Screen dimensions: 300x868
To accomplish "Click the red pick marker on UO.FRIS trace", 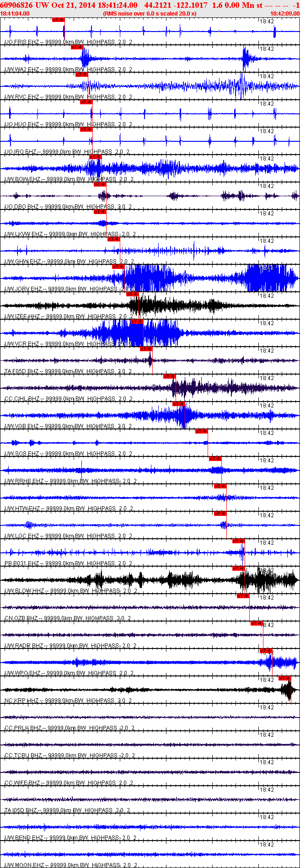I will (x=59, y=20).
